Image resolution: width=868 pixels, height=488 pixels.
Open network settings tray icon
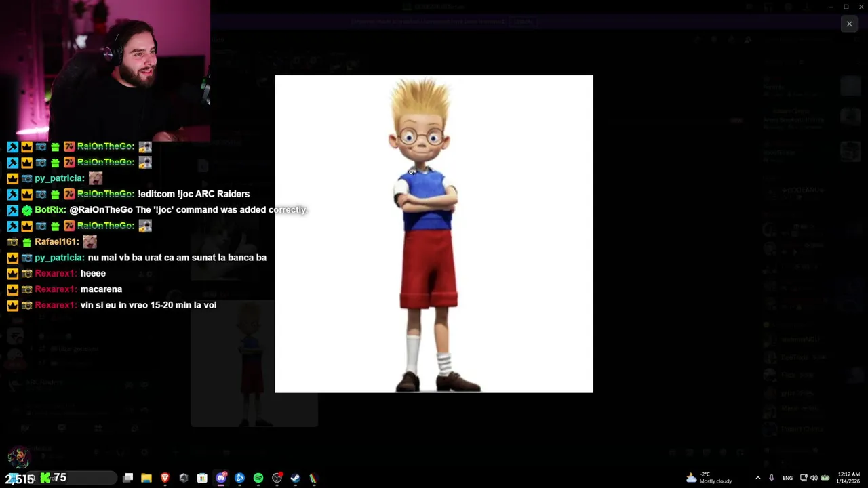point(804,478)
